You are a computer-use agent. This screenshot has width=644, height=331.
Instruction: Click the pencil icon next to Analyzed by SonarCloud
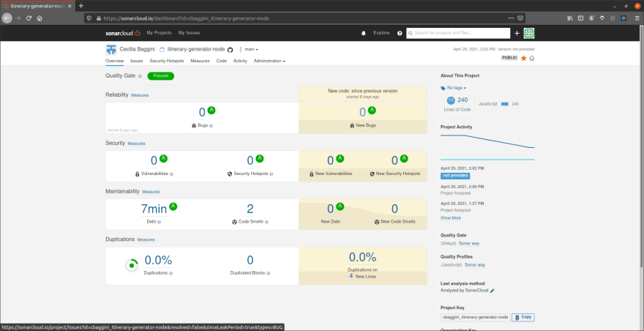click(x=492, y=291)
